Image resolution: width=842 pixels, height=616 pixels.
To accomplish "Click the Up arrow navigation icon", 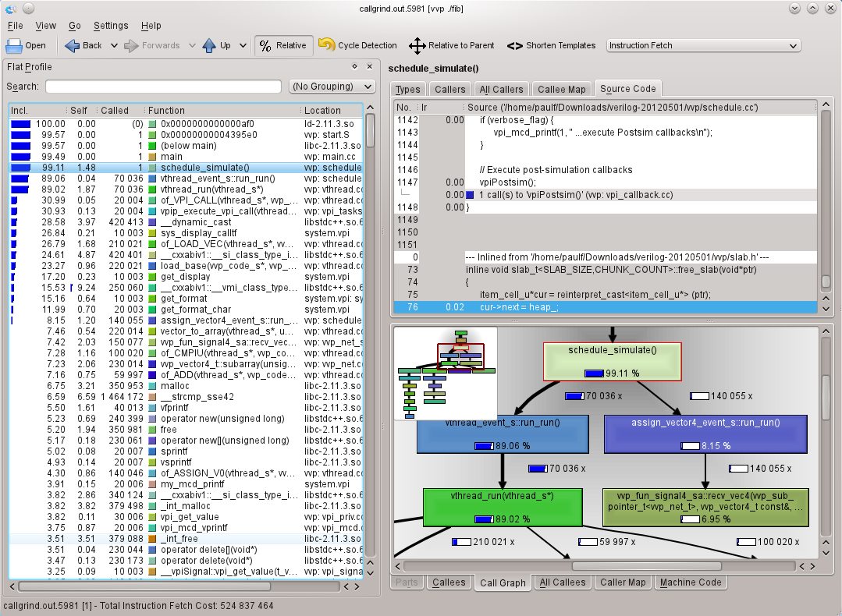I will tap(209, 45).
